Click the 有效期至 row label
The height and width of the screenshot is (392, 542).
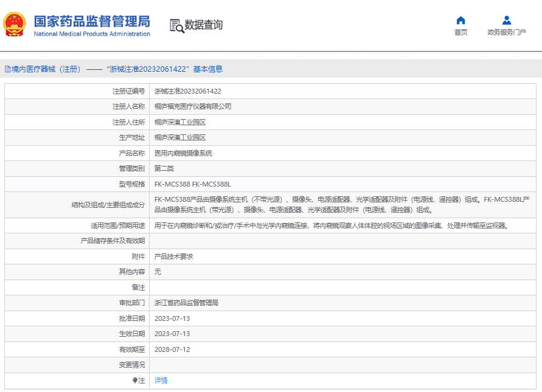click(x=132, y=349)
